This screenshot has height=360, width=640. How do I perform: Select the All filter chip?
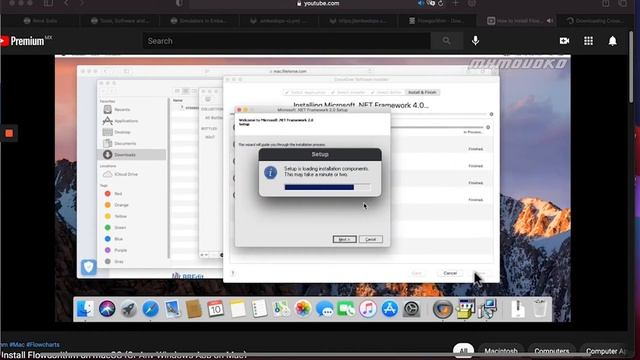click(463, 351)
